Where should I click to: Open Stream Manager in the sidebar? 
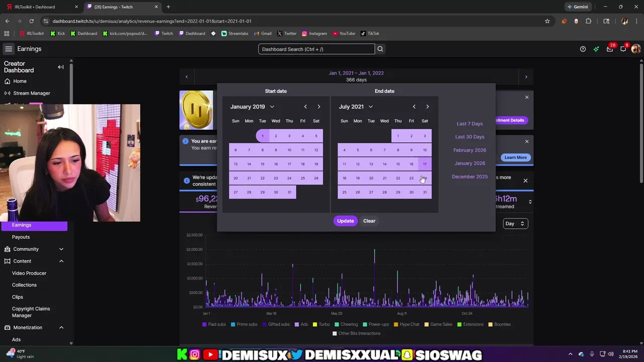pyautogui.click(x=32, y=93)
